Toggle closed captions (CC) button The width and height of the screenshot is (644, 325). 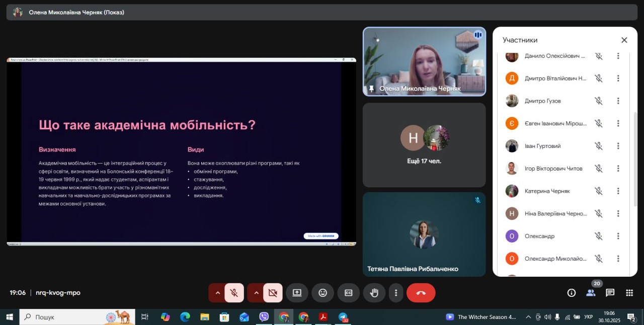pos(348,293)
